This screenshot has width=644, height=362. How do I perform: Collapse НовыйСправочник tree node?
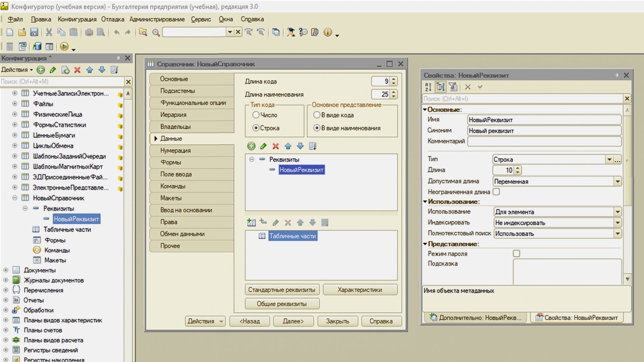(x=15, y=198)
